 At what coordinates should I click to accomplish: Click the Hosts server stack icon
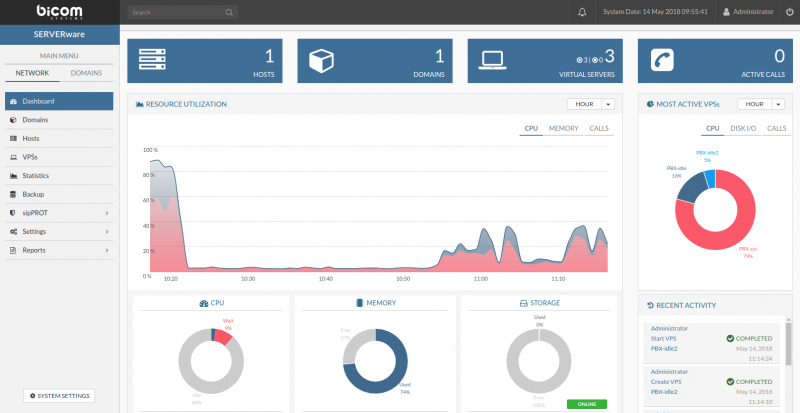coord(152,60)
